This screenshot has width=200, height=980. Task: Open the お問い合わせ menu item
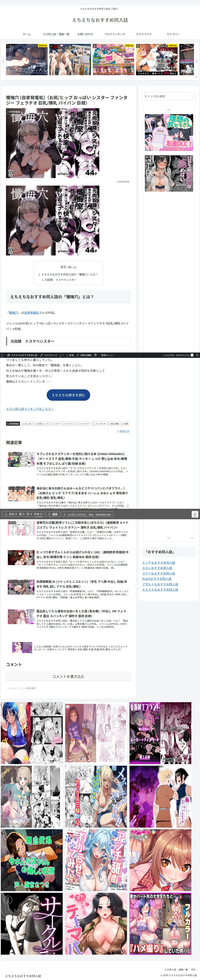pos(85,34)
